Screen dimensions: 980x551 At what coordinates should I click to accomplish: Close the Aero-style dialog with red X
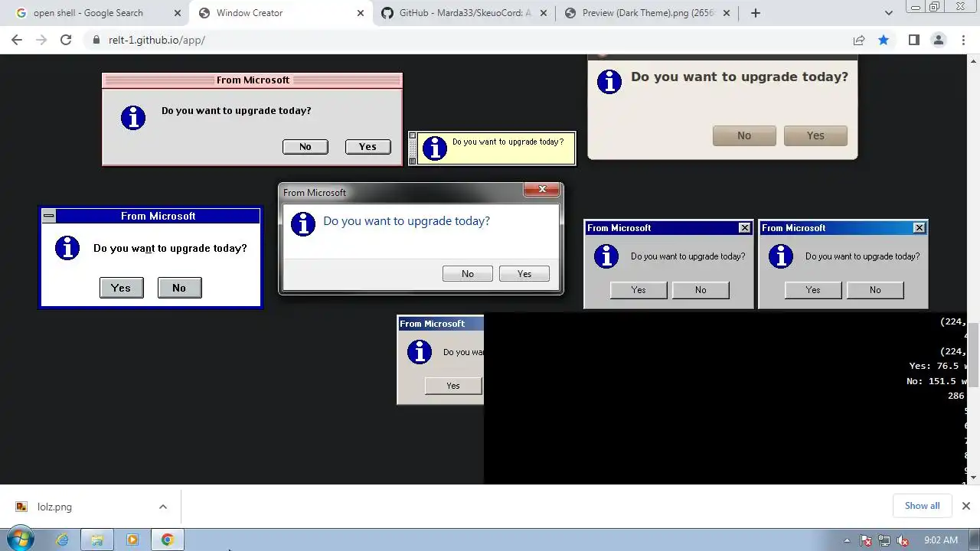(542, 189)
